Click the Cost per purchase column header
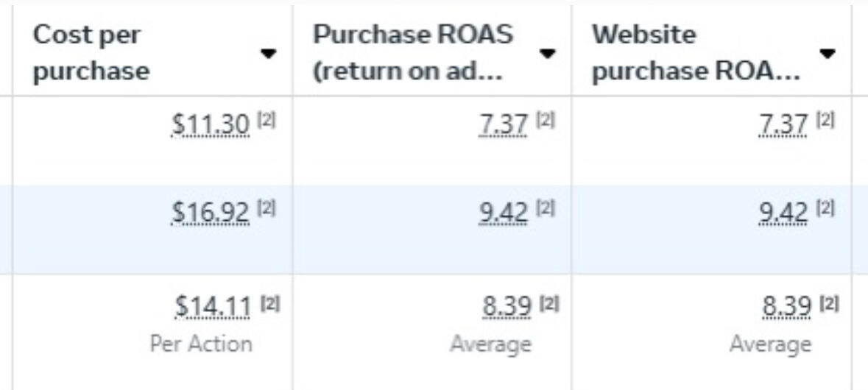The width and height of the screenshot is (868, 390). pyautogui.click(x=91, y=53)
